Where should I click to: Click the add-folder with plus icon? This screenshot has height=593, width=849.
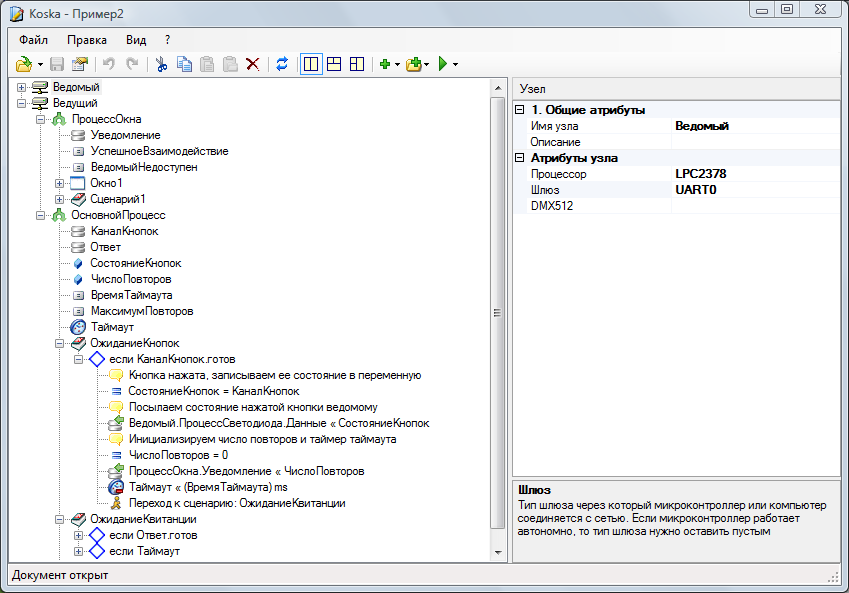pyautogui.click(x=414, y=64)
